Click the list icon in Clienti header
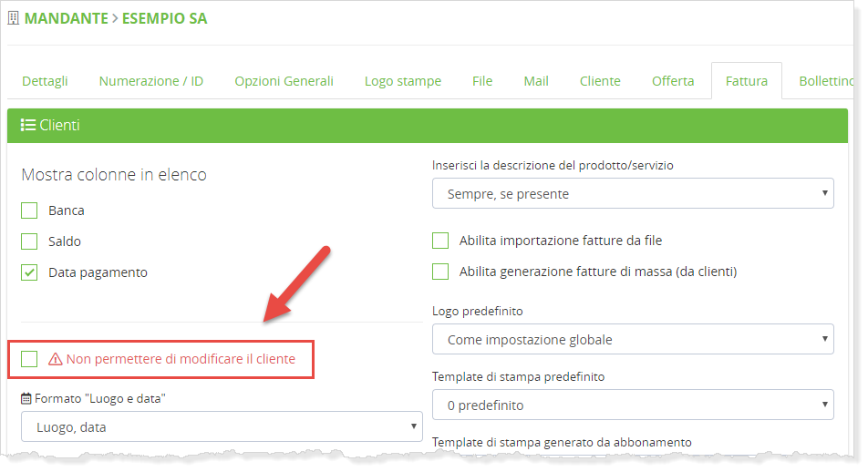Image resolution: width=868 pixels, height=472 pixels. [27, 126]
